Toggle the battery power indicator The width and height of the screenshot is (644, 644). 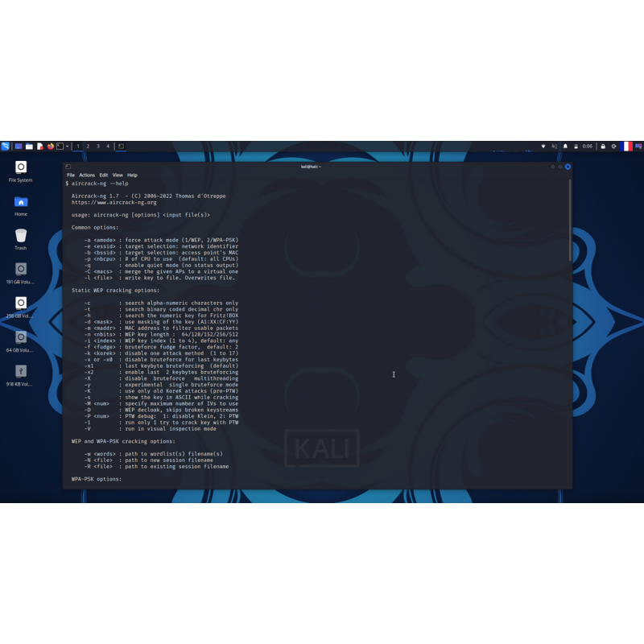[576, 147]
